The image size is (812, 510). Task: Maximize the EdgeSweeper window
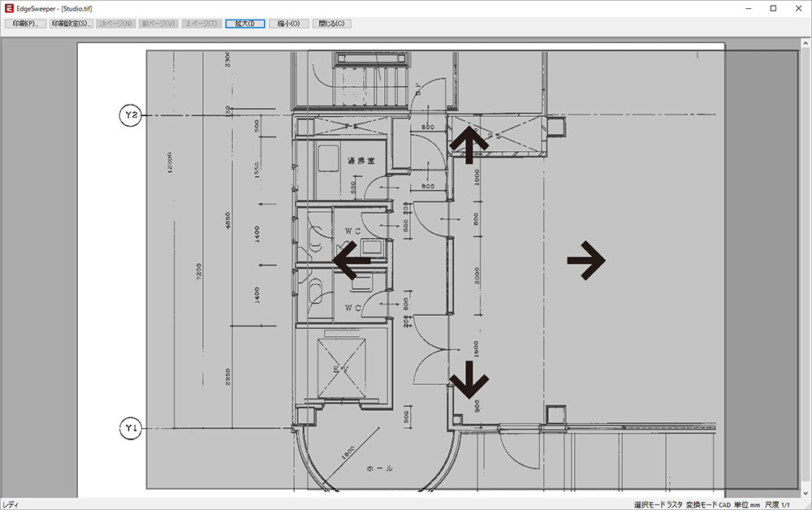pyautogui.click(x=773, y=8)
